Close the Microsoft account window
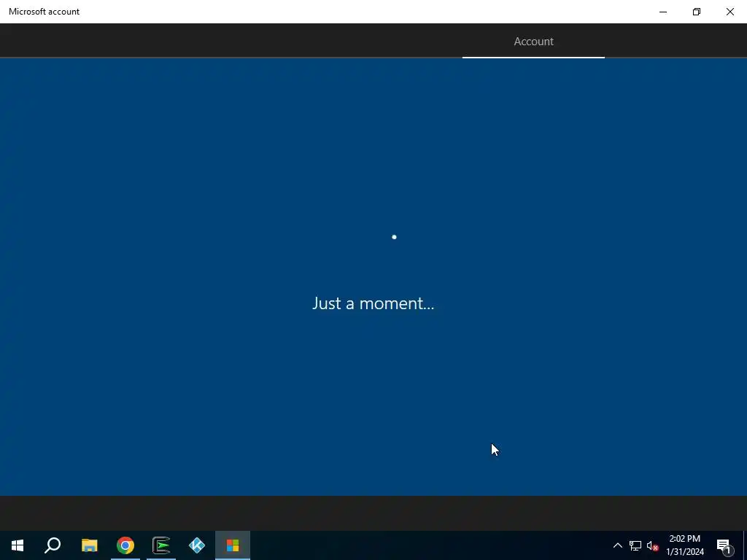Viewport: 747px width, 560px height. pyautogui.click(x=729, y=12)
